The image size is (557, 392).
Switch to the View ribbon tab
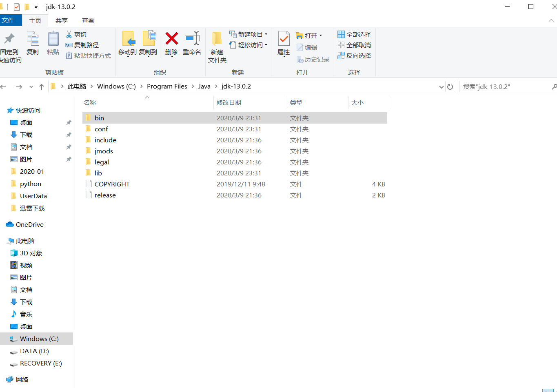coord(88,20)
